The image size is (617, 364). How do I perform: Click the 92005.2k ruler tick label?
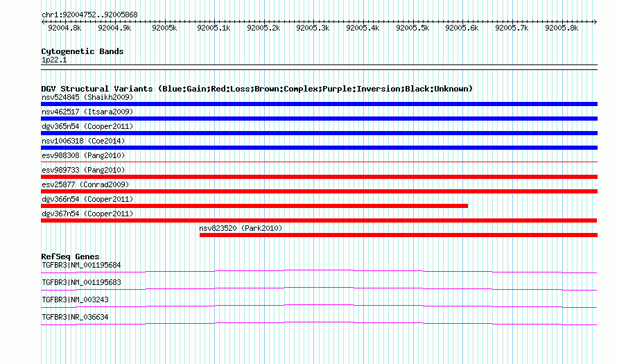click(263, 28)
